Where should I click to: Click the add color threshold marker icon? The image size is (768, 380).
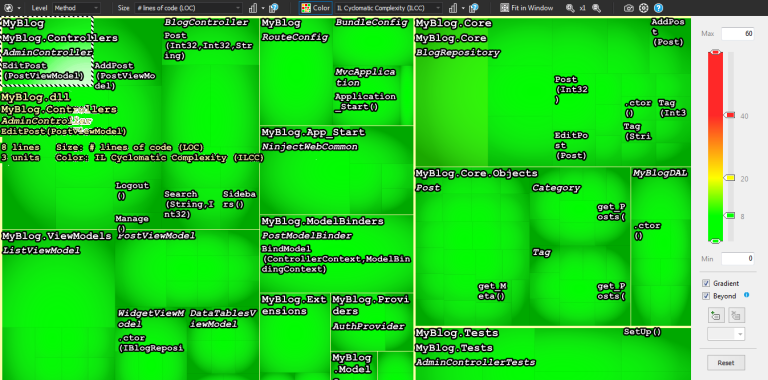point(716,315)
